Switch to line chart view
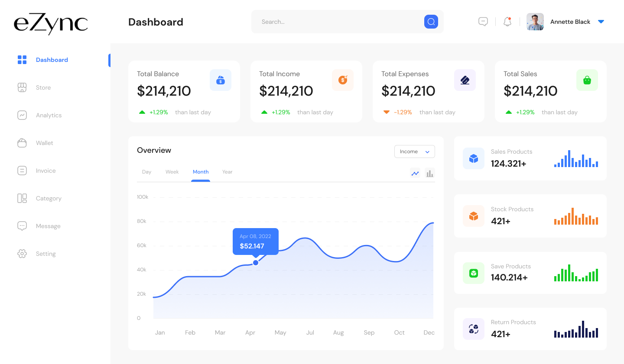This screenshot has height=364, width=624. pyautogui.click(x=415, y=174)
